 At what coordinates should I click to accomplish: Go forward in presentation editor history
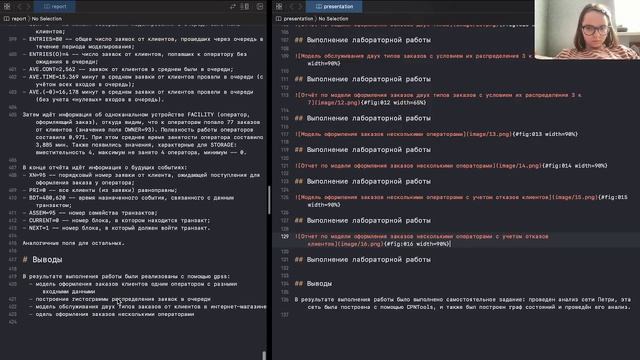pyautogui.click(x=300, y=6)
